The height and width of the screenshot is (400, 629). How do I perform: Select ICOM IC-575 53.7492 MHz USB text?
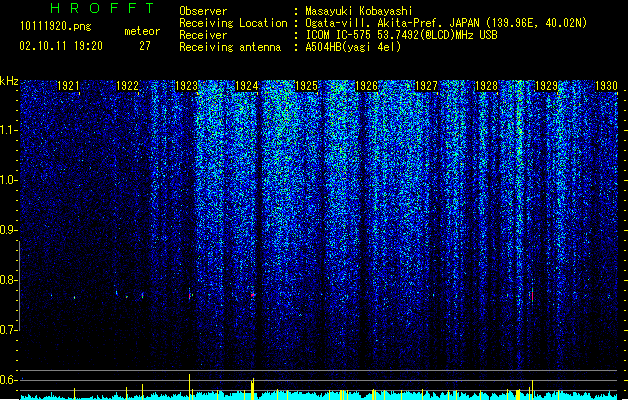(x=401, y=35)
